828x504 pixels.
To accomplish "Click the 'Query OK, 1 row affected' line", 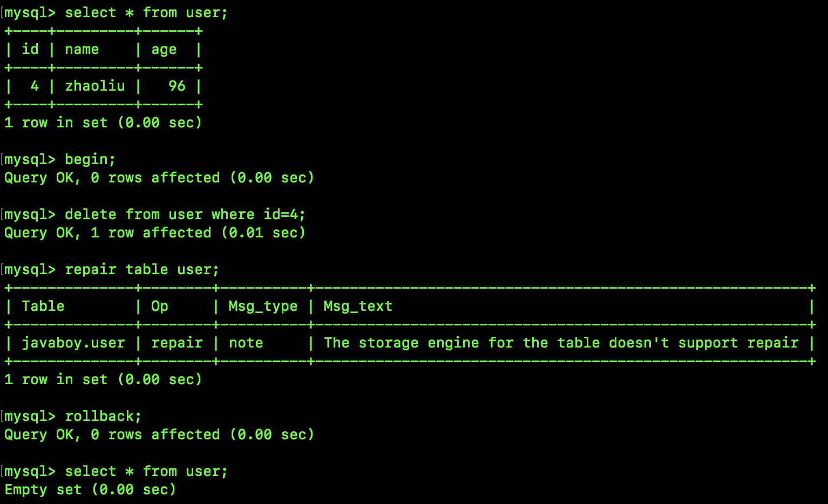I will (x=155, y=233).
